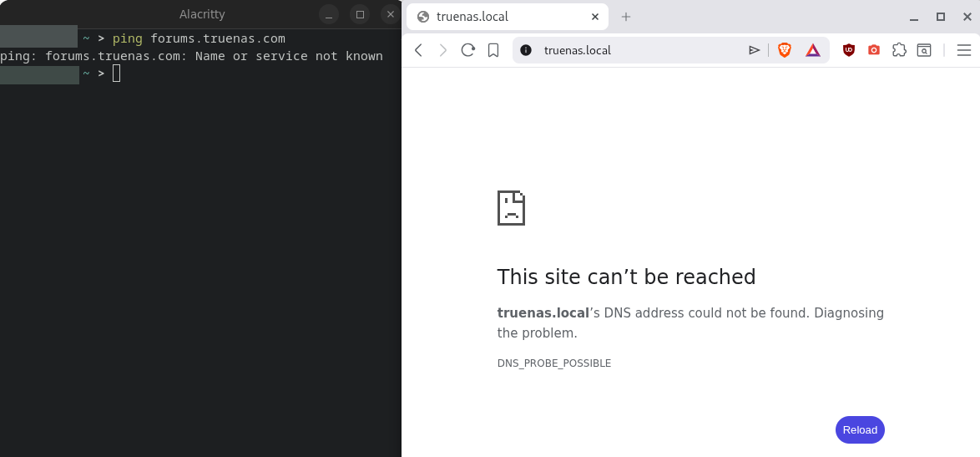Image resolution: width=980 pixels, height=457 pixels.
Task: Maximize the Alacritty terminal window
Action: click(360, 14)
